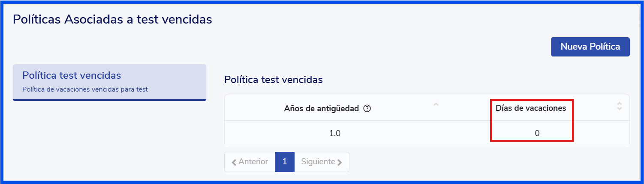Click the 1.0 antigüedad cell

tap(335, 134)
